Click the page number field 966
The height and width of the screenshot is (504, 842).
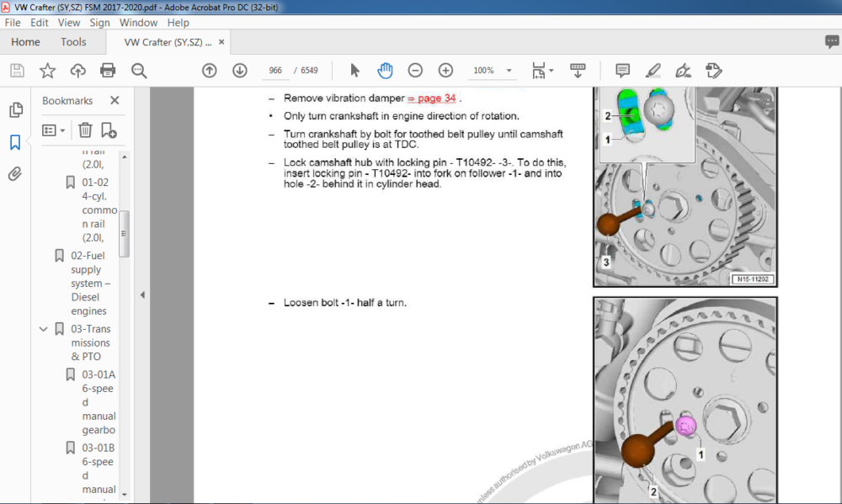point(275,71)
